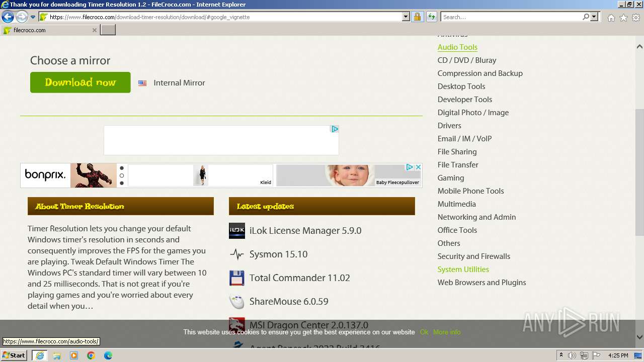
Task: Open a new blank tab
Action: point(108,30)
